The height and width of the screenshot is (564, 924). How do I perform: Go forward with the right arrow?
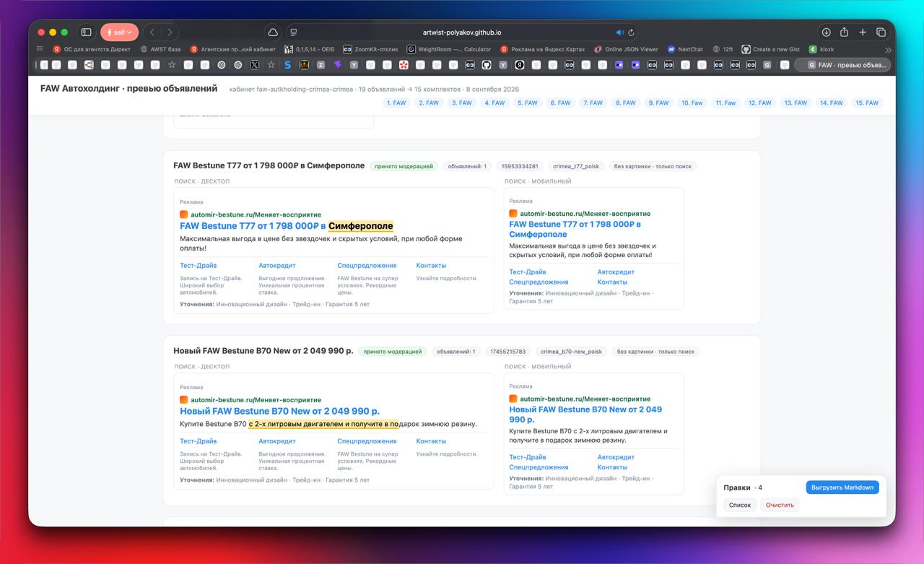pyautogui.click(x=170, y=32)
